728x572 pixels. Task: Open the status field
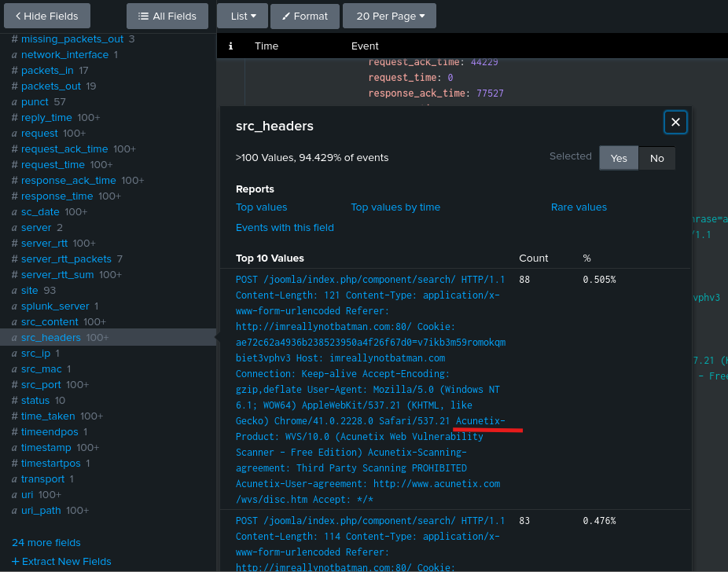click(35, 401)
